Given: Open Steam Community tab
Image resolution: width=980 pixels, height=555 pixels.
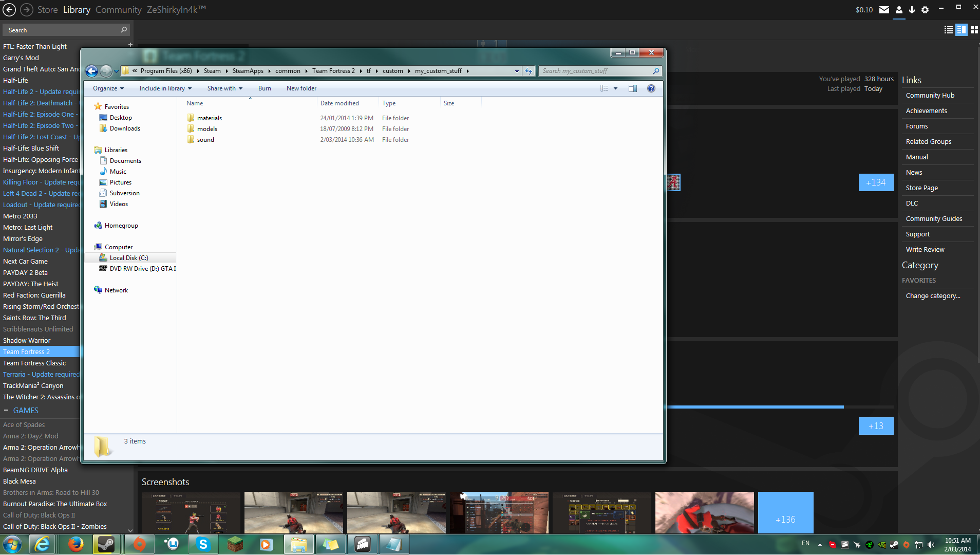Looking at the screenshot, I should point(118,10).
